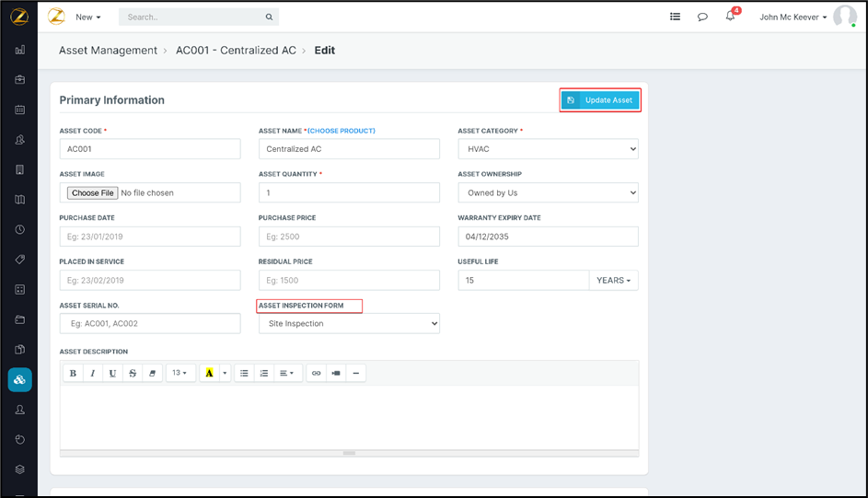Screen dimensions: 868x498
Task: Open the New menu in top bar
Action: [x=88, y=17]
